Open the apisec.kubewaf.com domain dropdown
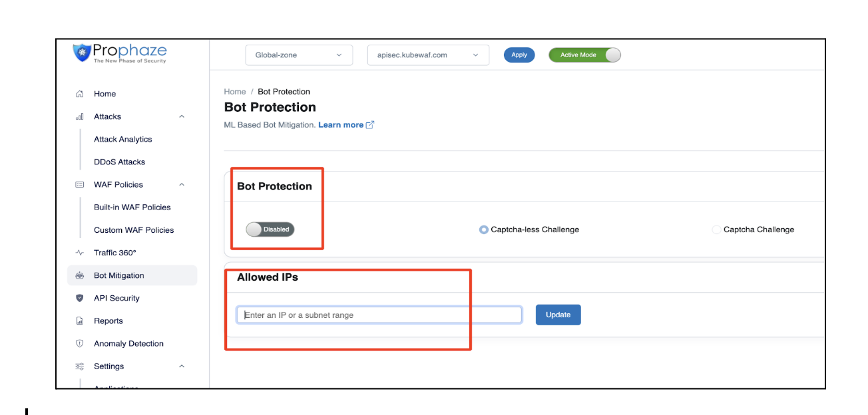 coord(428,55)
